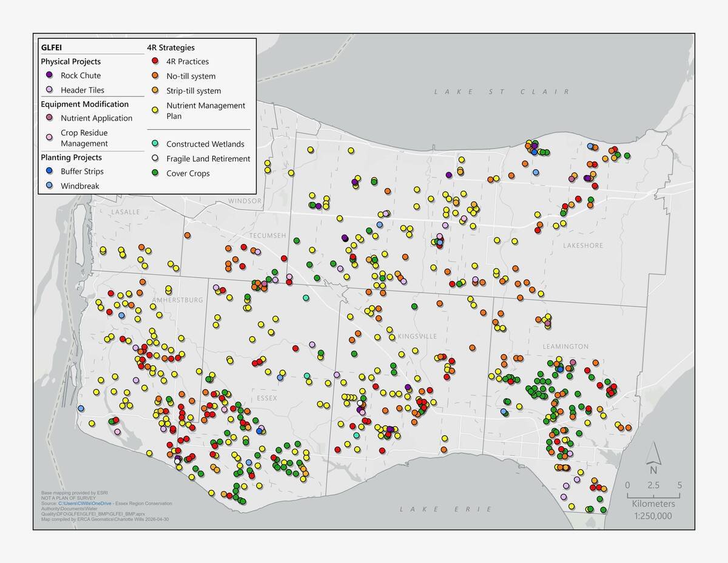The height and width of the screenshot is (563, 728).
Task: Click the ESSEX map label
Action: click(x=266, y=398)
